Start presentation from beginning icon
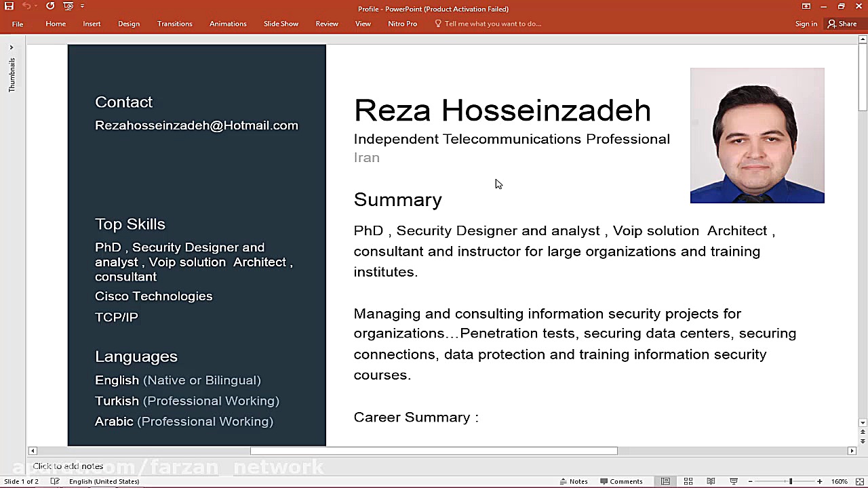This screenshot has width=868, height=488. click(68, 6)
